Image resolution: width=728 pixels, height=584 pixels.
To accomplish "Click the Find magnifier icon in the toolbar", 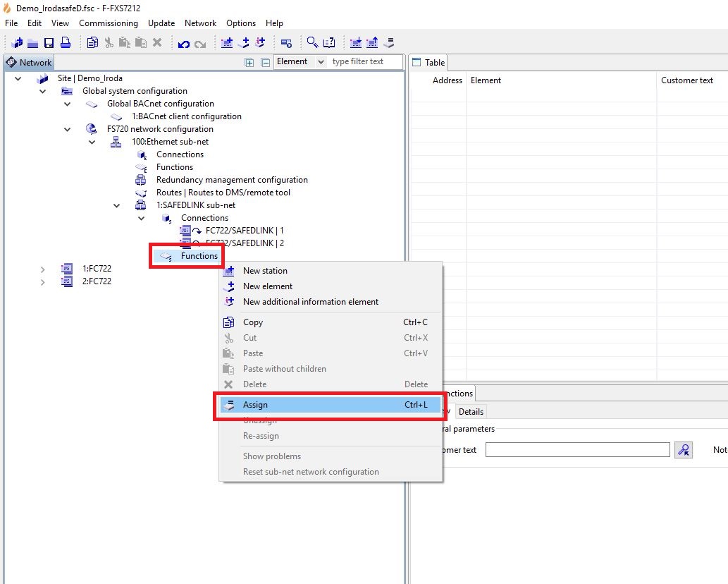I will point(312,43).
